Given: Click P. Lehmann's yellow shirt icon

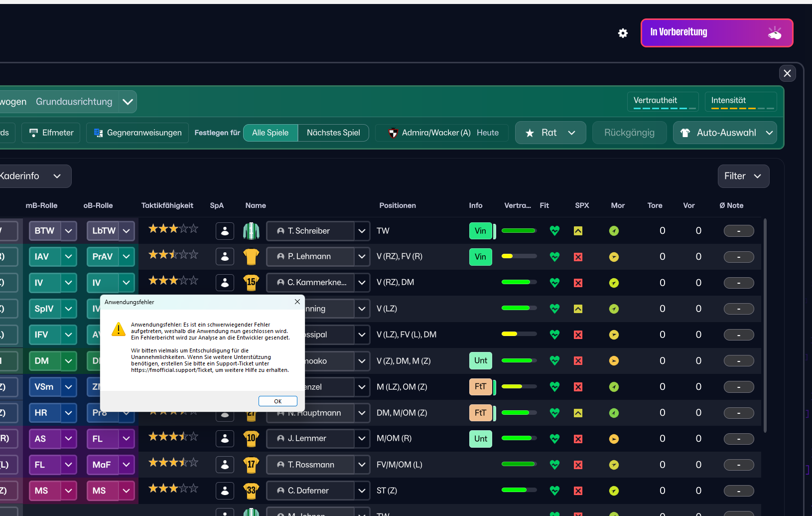Looking at the screenshot, I should tap(251, 257).
